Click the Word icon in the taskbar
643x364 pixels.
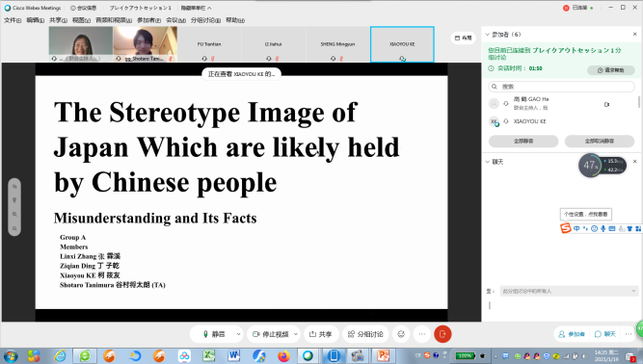coord(233,355)
